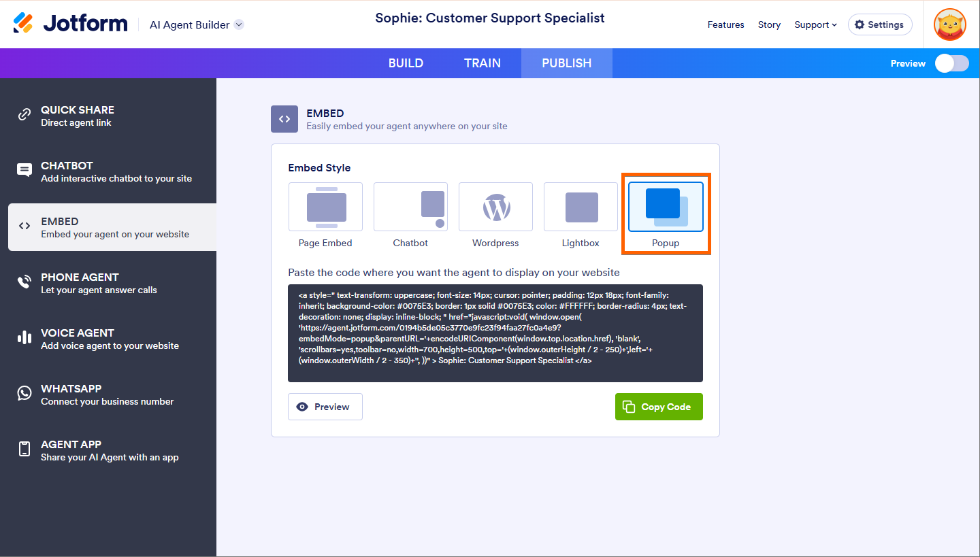
Task: Open the user avatar profile menu
Action: click(950, 24)
